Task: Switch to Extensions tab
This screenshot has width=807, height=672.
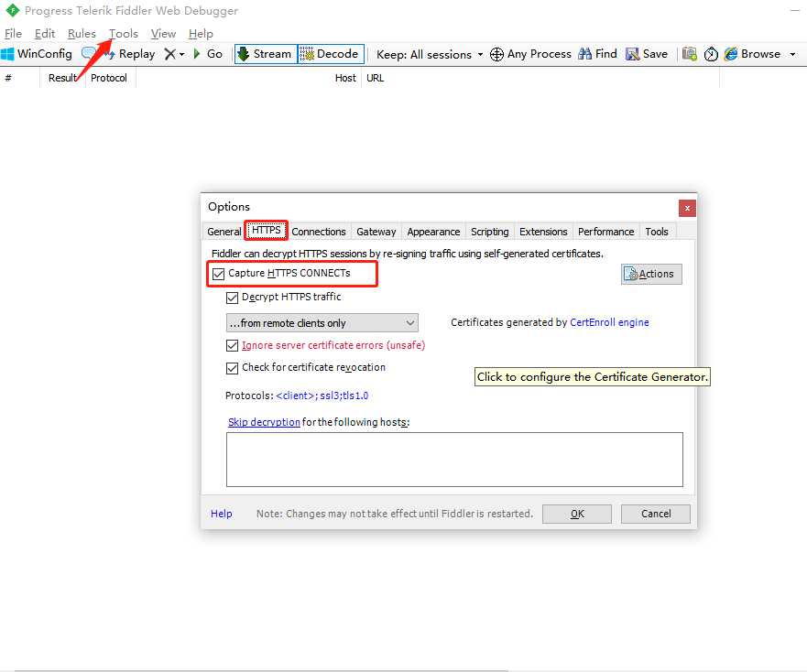Action: (x=543, y=232)
